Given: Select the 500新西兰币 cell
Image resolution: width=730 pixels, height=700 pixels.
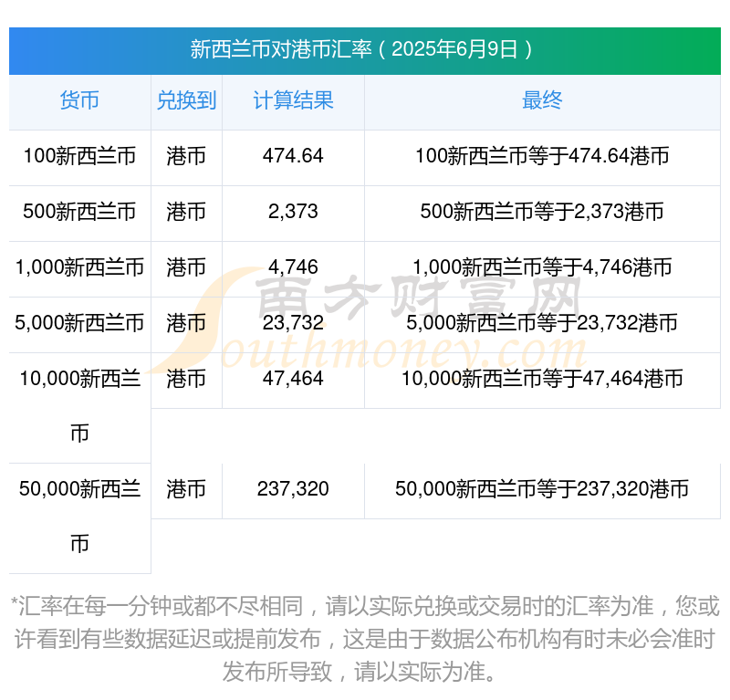Looking at the screenshot, I should 79,212.
